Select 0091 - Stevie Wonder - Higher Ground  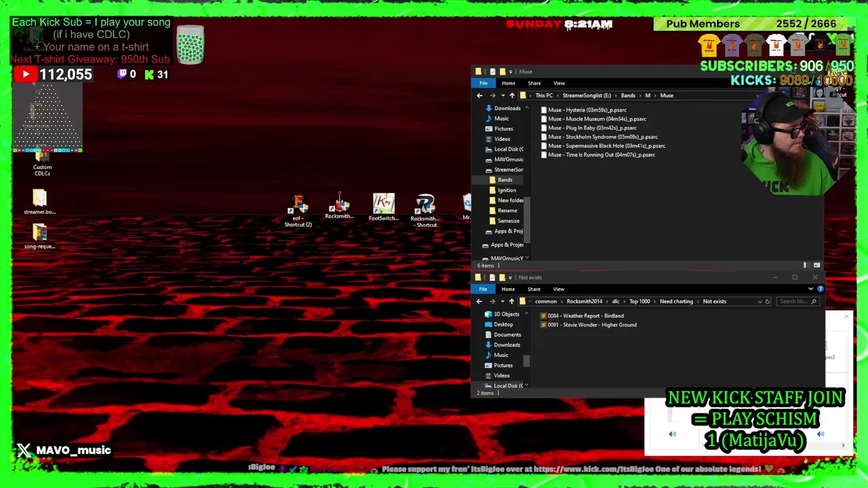[588, 325]
